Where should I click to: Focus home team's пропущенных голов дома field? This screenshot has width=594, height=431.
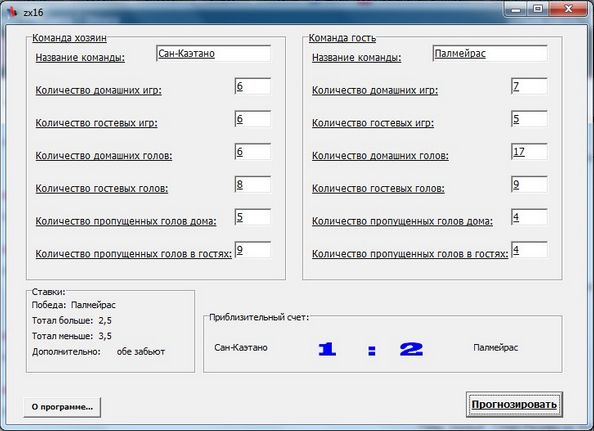click(253, 217)
